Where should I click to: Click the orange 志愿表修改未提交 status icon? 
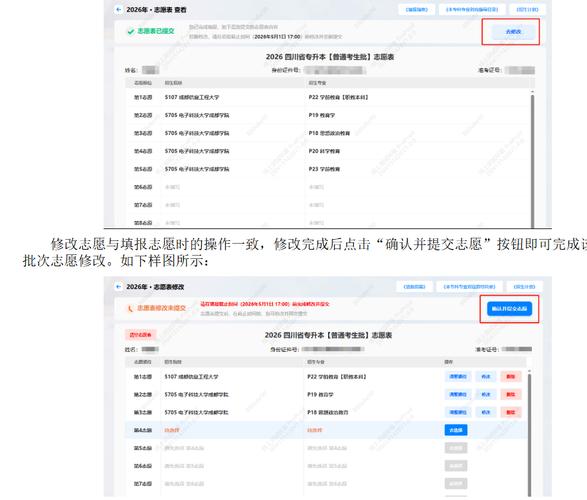[x=130, y=308]
